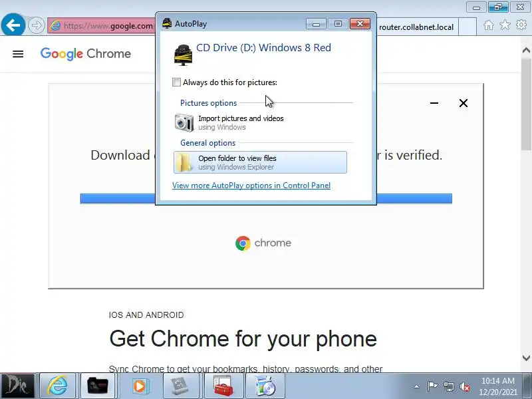Image resolution: width=532 pixels, height=399 pixels.
Task: Open the black folder icon on the taskbar
Action: pyautogui.click(x=98, y=386)
